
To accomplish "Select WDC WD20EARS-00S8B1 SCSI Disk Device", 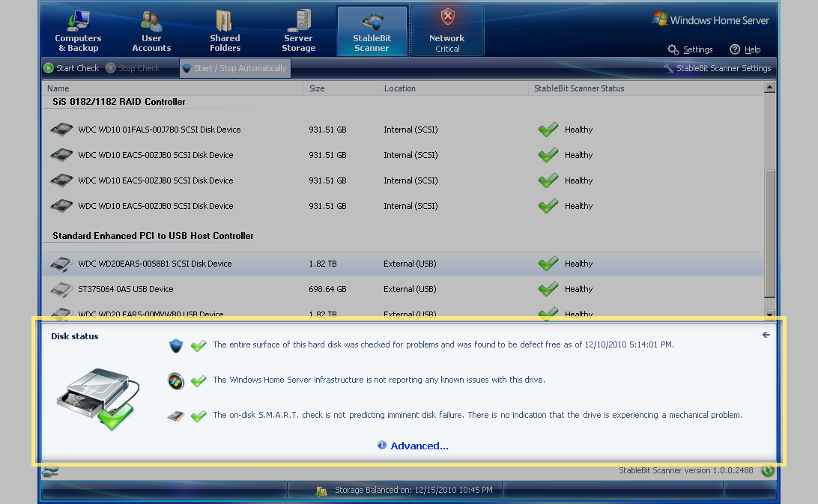I will point(403,264).
